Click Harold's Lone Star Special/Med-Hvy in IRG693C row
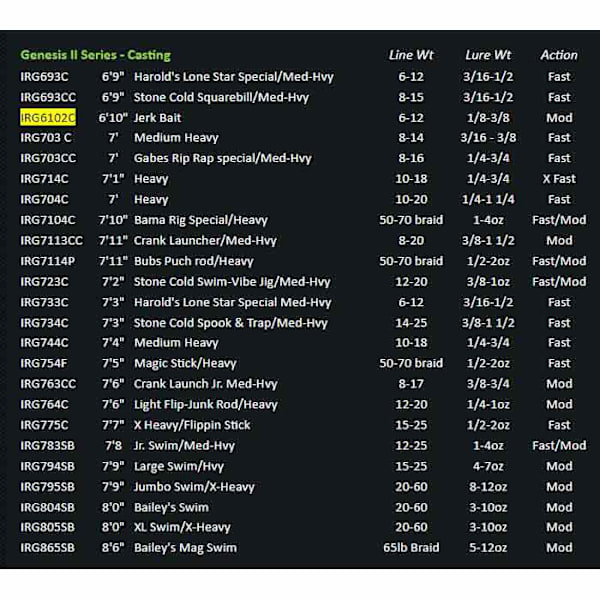The width and height of the screenshot is (600, 600). (234, 77)
